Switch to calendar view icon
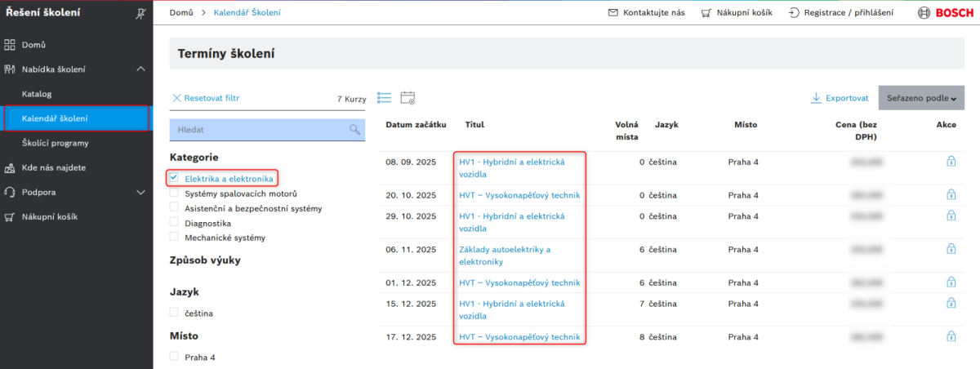The image size is (980, 369). (x=408, y=98)
